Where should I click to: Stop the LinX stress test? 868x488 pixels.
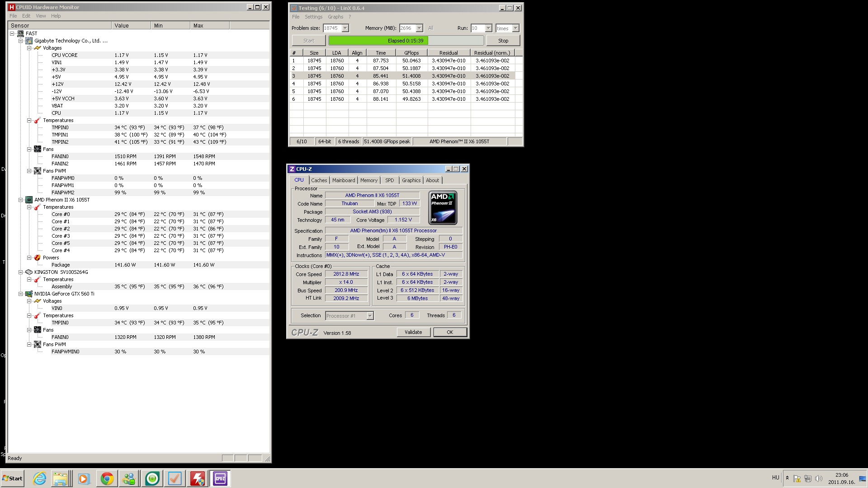pyautogui.click(x=503, y=41)
